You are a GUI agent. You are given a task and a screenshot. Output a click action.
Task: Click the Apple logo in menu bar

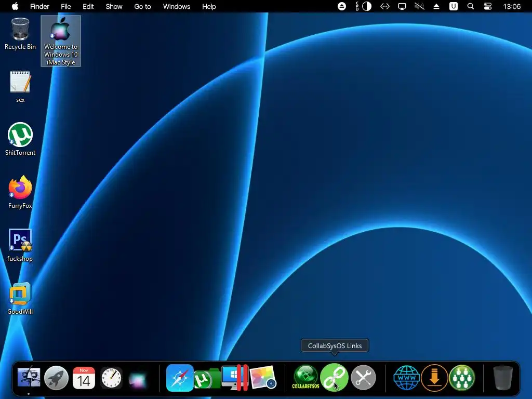click(x=15, y=6)
